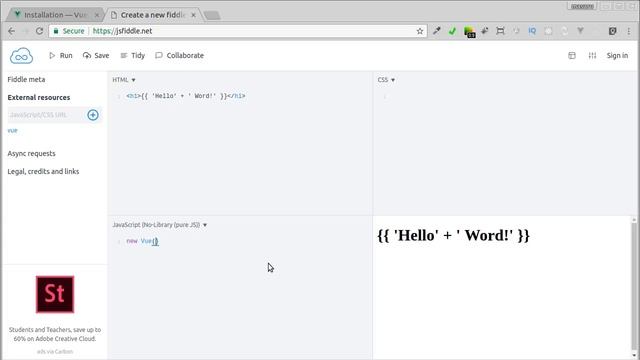This screenshot has height=360, width=640.
Task: Expand the Async requests section
Action: (x=31, y=153)
